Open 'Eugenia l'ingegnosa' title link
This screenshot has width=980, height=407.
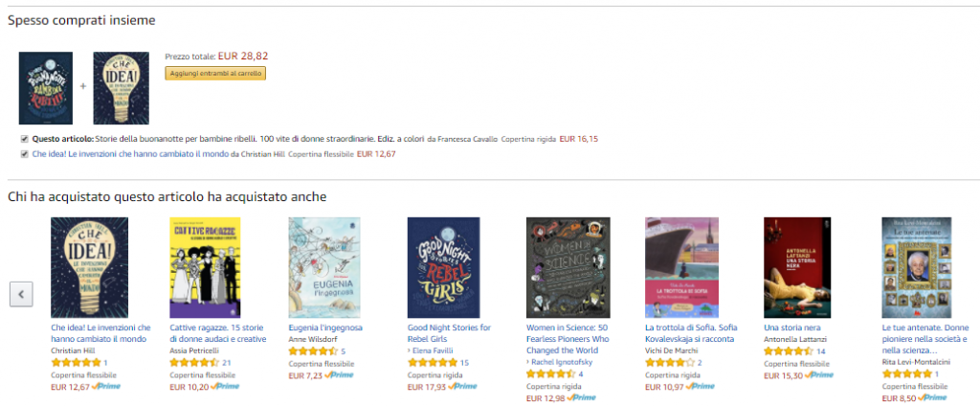[325, 328]
